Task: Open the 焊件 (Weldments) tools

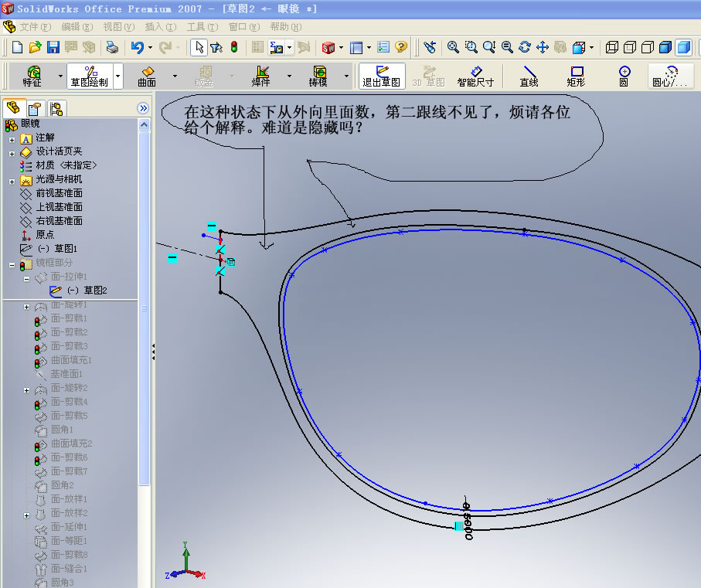Action: (260, 76)
